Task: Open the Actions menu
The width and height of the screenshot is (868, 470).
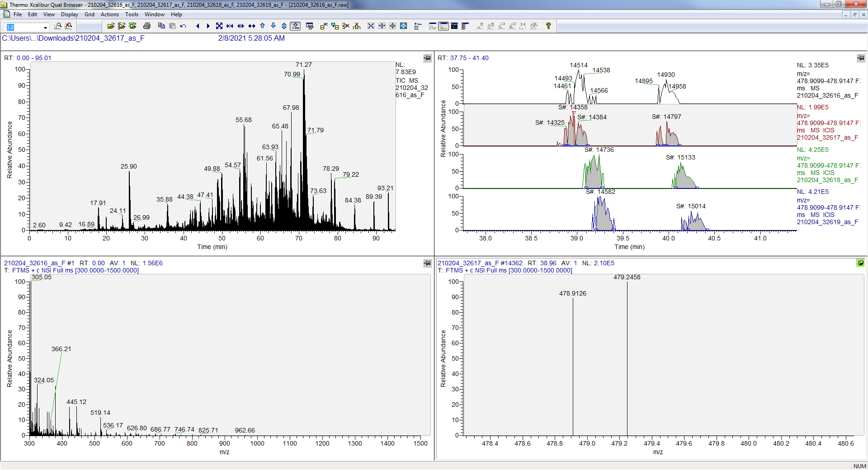Action: point(109,14)
